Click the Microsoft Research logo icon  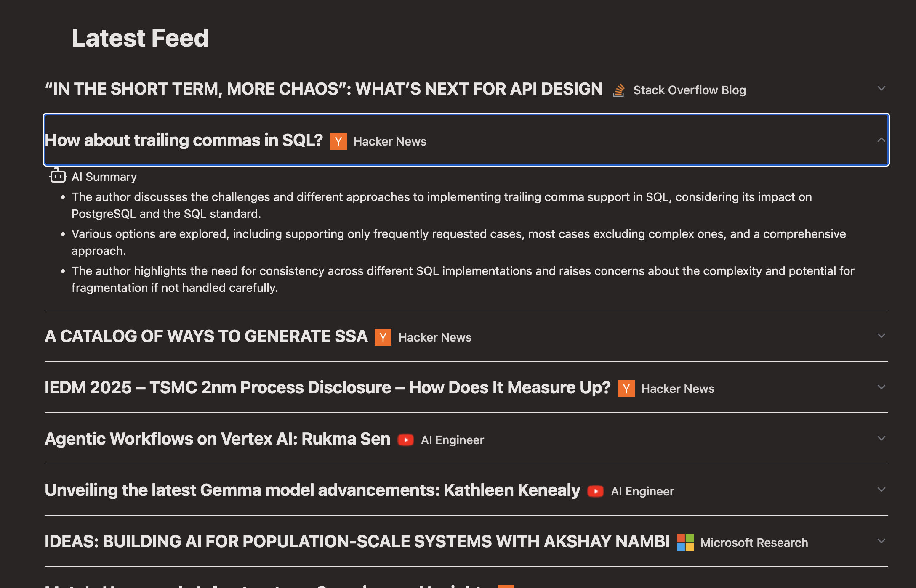coord(685,543)
